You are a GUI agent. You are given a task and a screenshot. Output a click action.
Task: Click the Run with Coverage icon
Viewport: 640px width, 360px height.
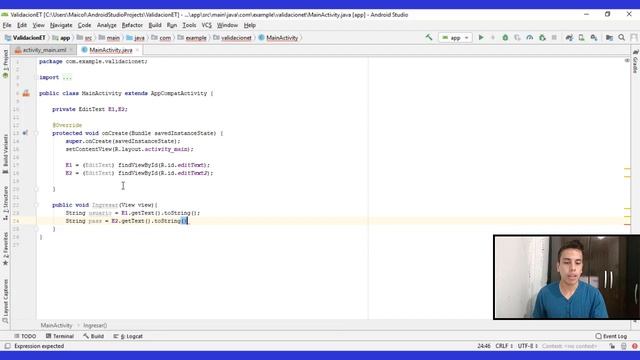pyautogui.click(x=517, y=38)
